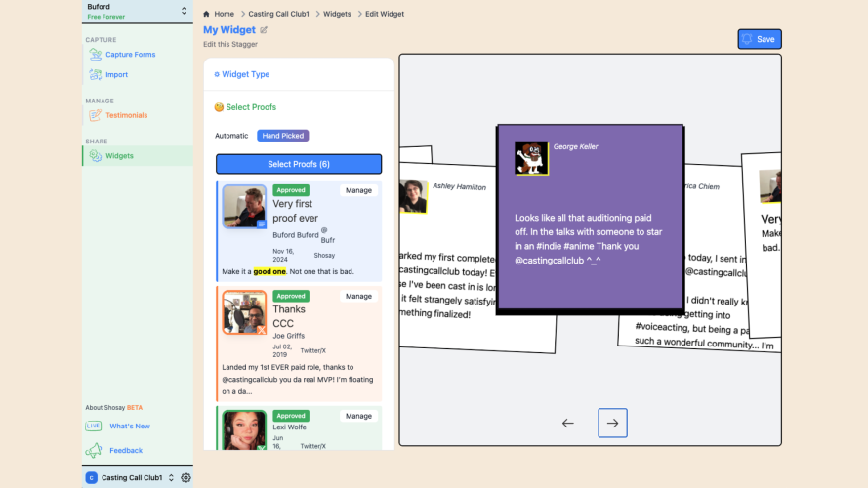The image size is (868, 488).
Task: Click the Home icon in breadcrumb
Action: pos(206,14)
